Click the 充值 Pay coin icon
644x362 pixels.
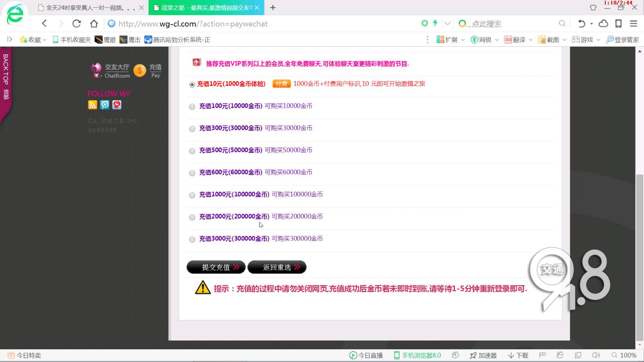pyautogui.click(x=140, y=71)
